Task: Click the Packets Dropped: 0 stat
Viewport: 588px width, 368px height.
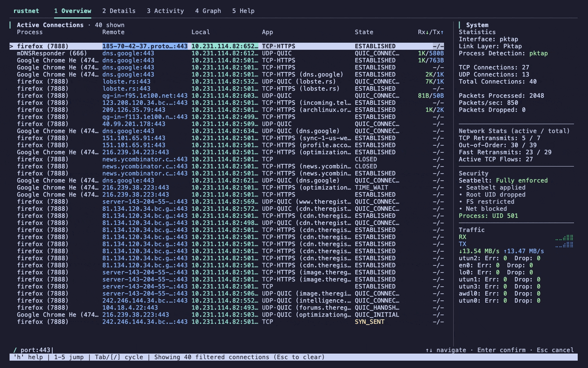Action: [x=492, y=110]
